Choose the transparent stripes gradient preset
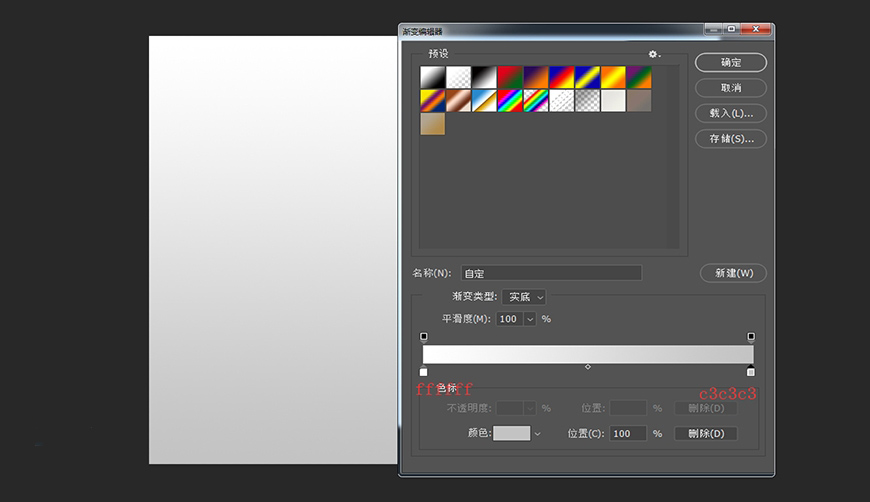This screenshot has width=870, height=502. [x=562, y=101]
